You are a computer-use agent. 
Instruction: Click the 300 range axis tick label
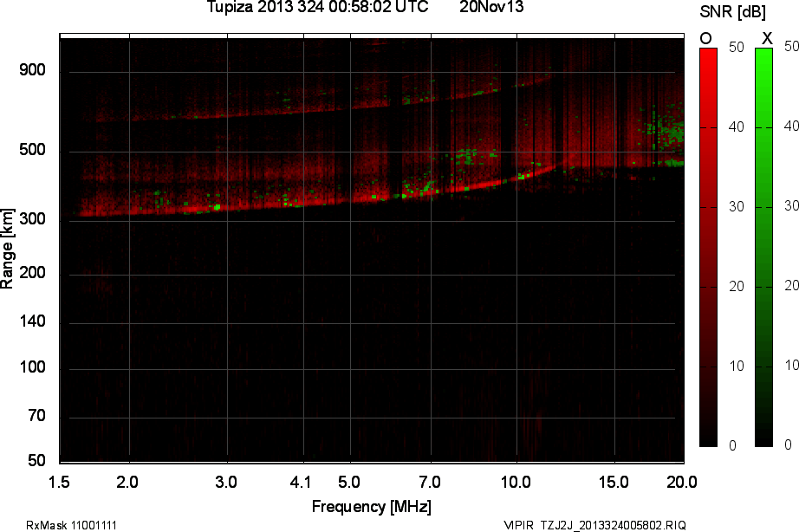[32, 219]
